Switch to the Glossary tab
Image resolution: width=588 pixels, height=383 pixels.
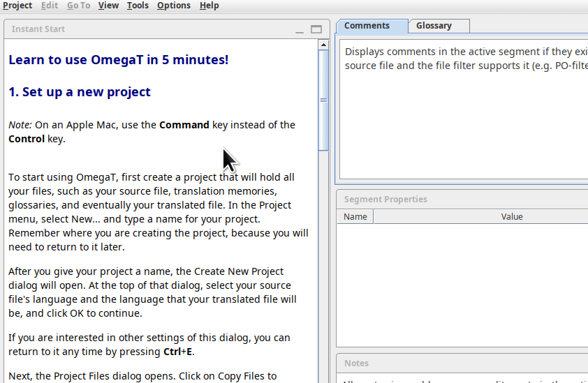tap(439, 26)
